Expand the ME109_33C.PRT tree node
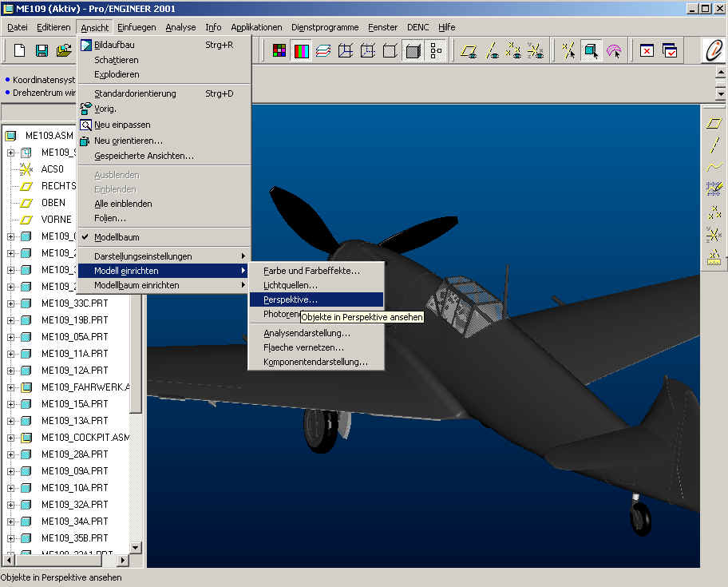This screenshot has width=728, height=587. click(x=10, y=303)
